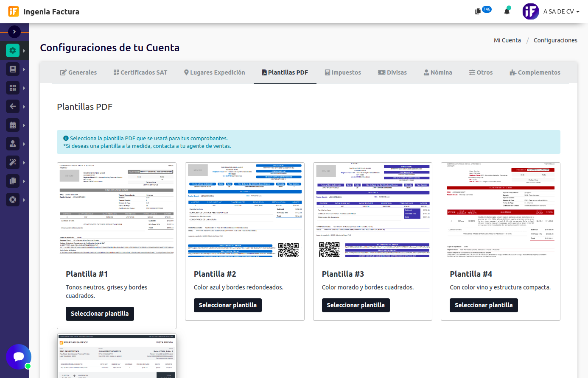Open the life ring support sidebar menu
Screen dimensions: 588x378
[13, 199]
